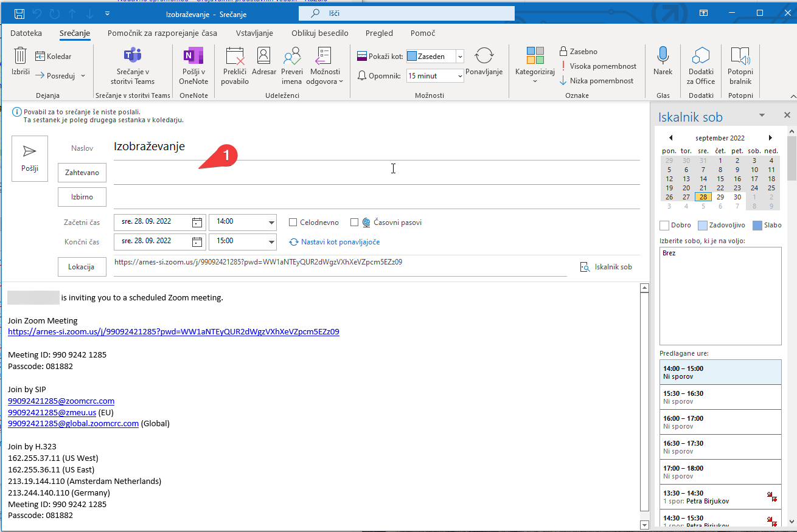Open Srečanje v storitvi Teams icon
The image size is (797, 532).
point(132,56)
